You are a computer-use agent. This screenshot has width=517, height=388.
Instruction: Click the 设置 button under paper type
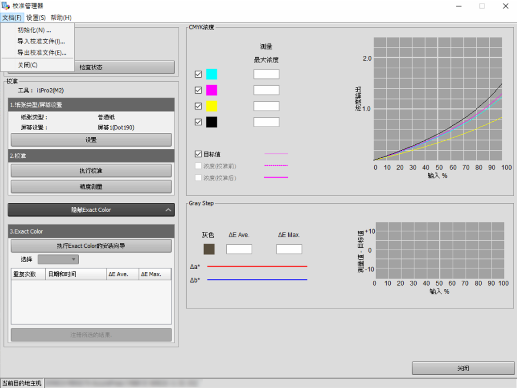point(91,140)
